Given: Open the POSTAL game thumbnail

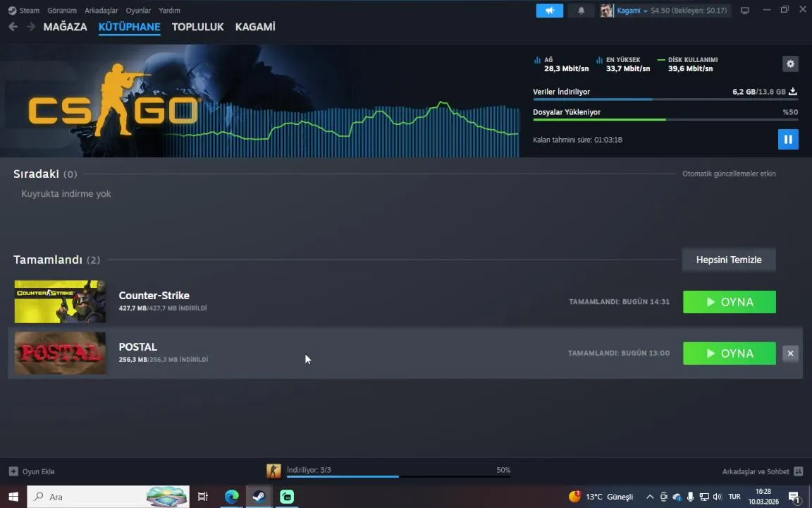Looking at the screenshot, I should tap(60, 353).
